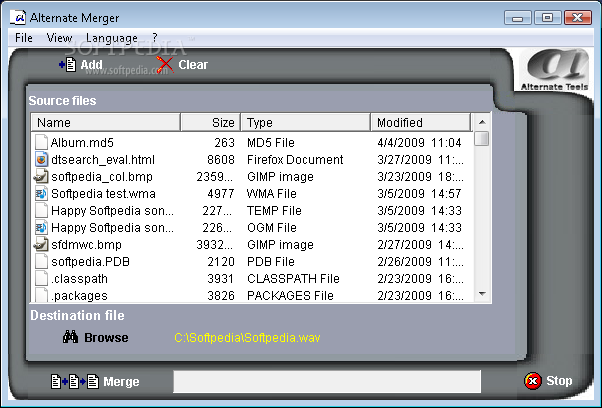The image size is (602, 408).
Task: Sort the list by the Type column header
Action: [x=306, y=122]
